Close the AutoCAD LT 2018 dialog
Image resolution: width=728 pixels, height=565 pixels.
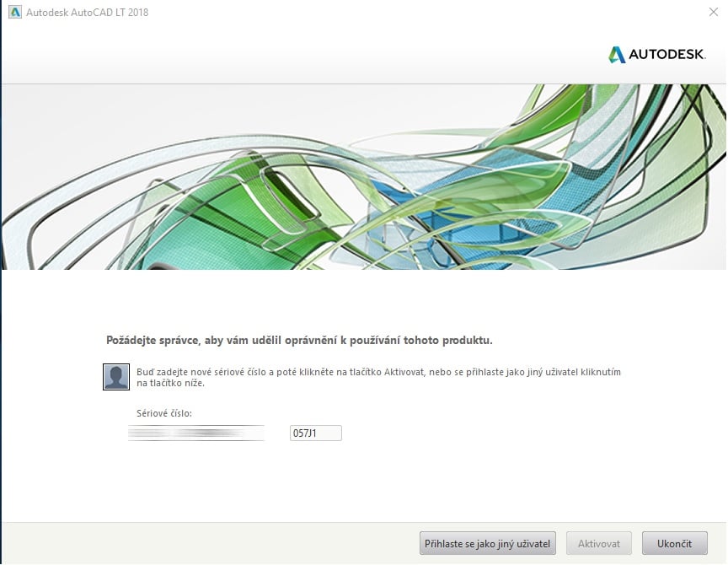pyautogui.click(x=714, y=12)
